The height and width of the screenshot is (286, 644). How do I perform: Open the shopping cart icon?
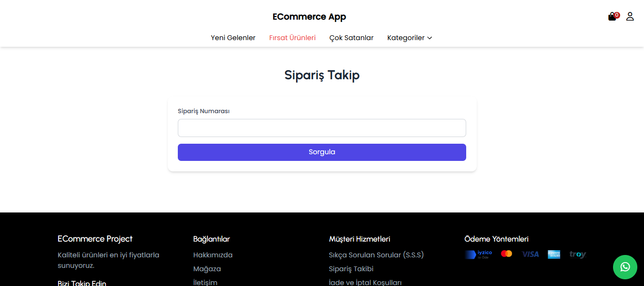(x=612, y=16)
